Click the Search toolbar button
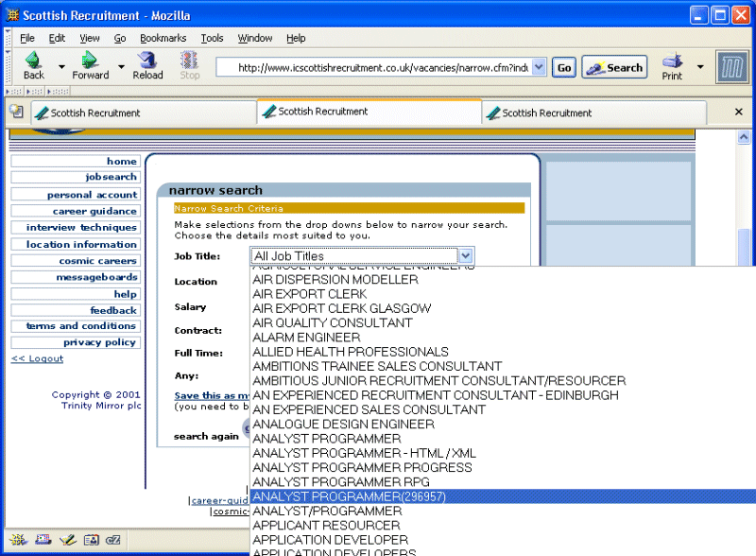Viewport: 756px width, 556px height. click(615, 67)
